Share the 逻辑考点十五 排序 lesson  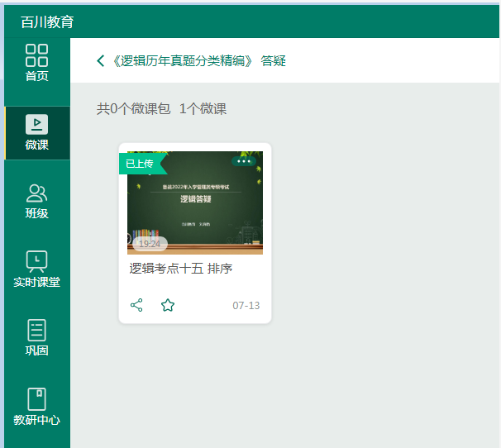tap(136, 306)
